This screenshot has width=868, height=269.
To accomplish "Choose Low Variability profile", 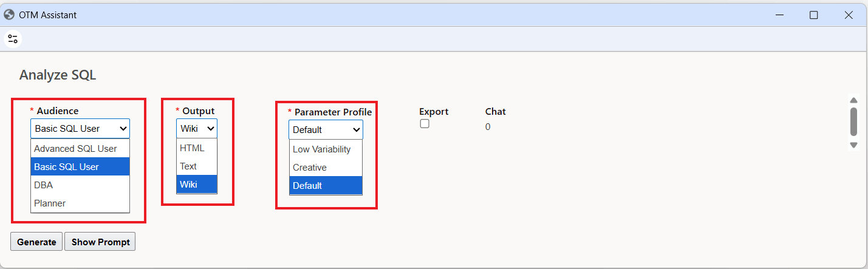I will pyautogui.click(x=326, y=149).
